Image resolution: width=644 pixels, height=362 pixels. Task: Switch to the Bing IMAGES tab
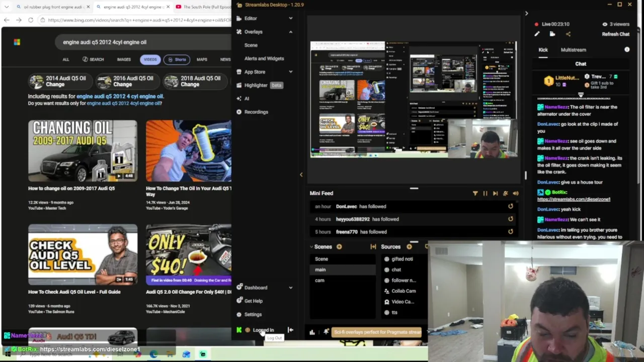[x=124, y=59]
